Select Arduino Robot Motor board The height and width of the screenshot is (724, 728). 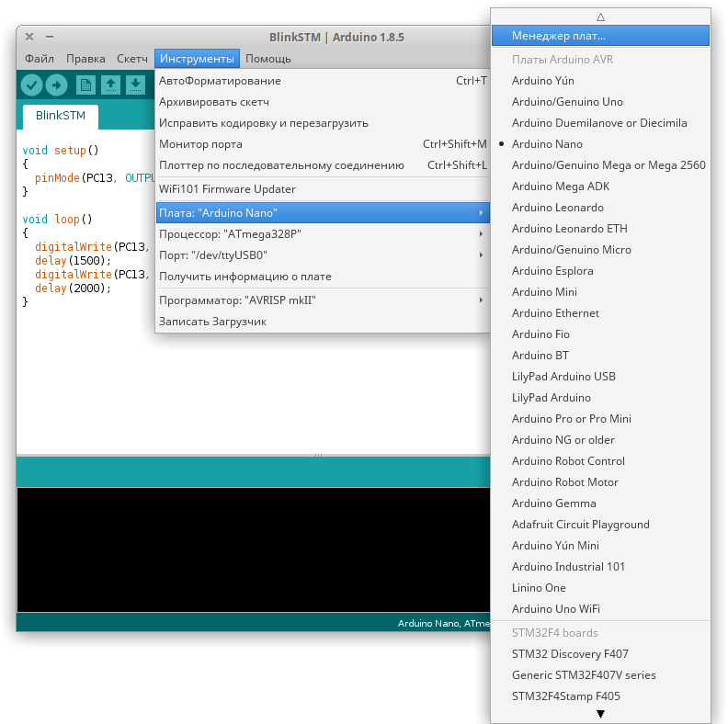pyautogui.click(x=600, y=482)
